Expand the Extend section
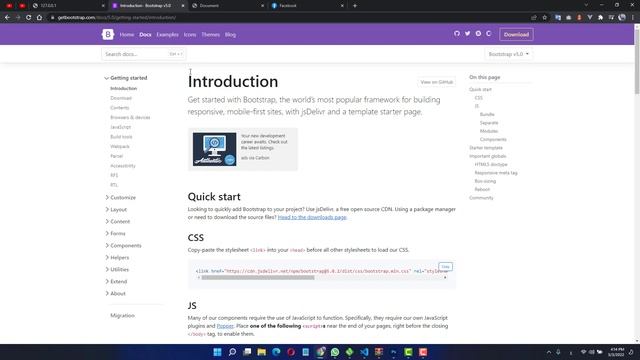The width and height of the screenshot is (640, 360). [116, 282]
